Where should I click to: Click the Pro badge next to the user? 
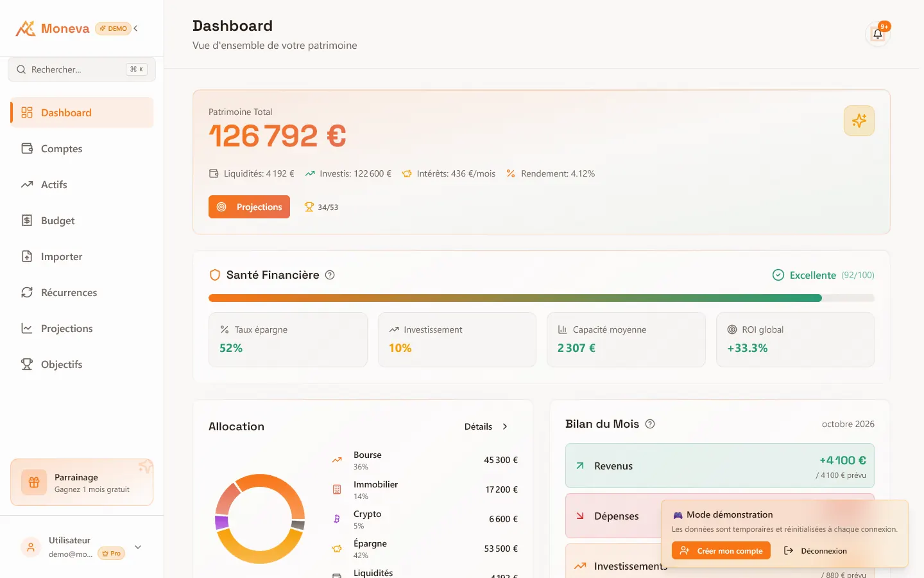112,554
